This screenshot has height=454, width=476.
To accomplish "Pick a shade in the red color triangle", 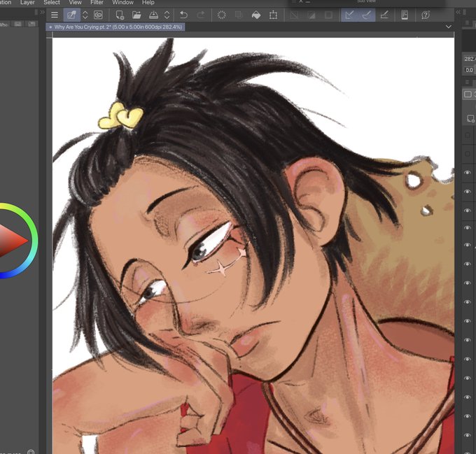I will (12, 241).
